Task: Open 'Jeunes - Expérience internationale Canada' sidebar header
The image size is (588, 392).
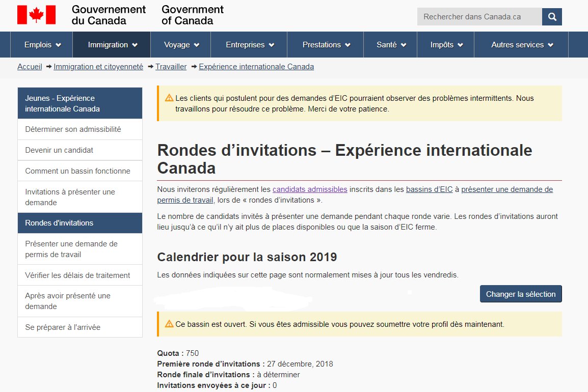Action: point(80,103)
